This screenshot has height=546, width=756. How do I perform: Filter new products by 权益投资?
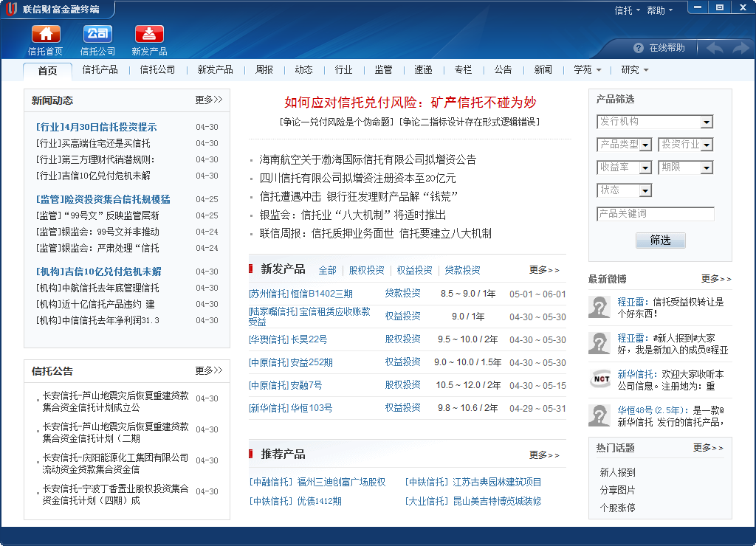coord(414,270)
